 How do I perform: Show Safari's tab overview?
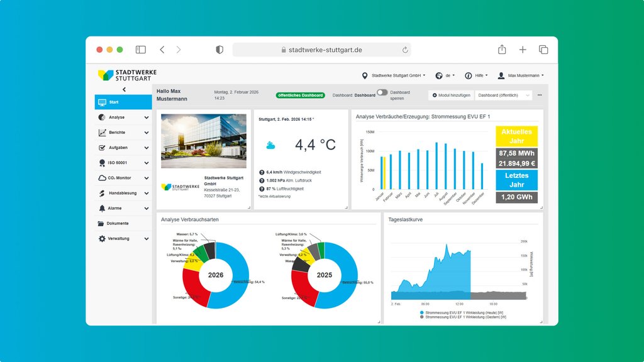543,50
